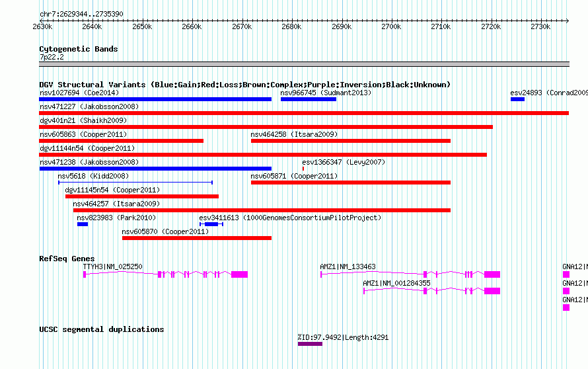Screen dimensions: 588x369
Task: Click the 2700k ruler tick label
Action: (391, 26)
